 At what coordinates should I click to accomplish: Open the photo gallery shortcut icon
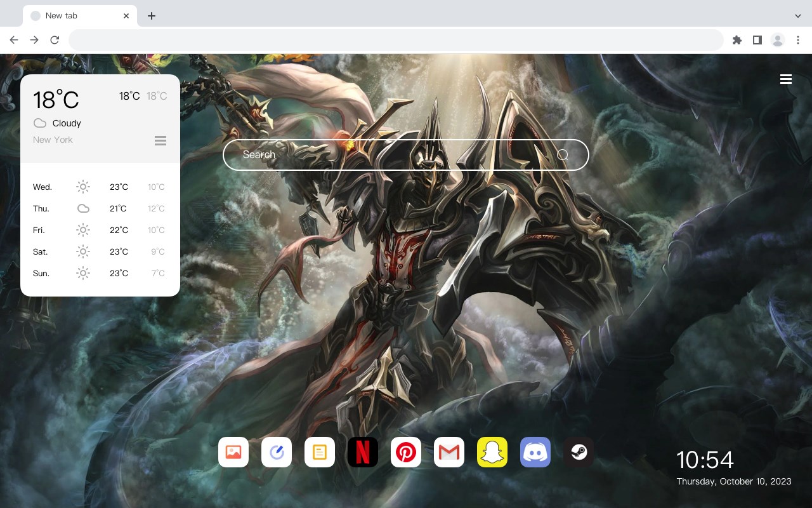(233, 452)
